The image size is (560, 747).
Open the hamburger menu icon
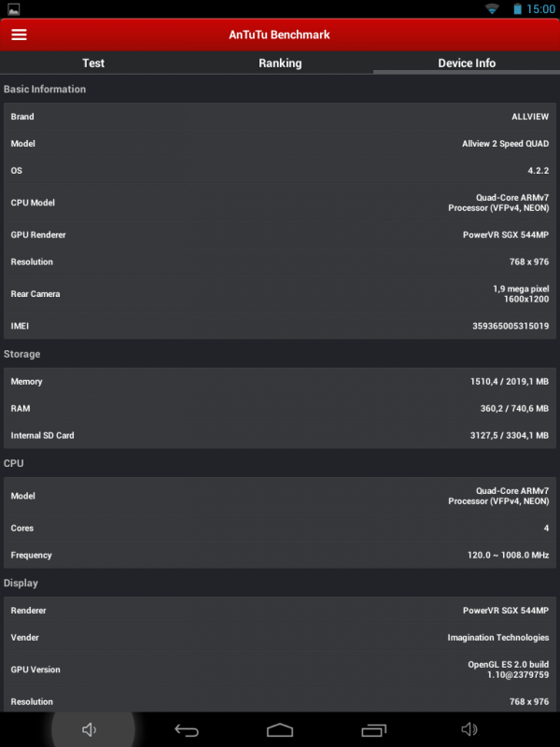click(19, 35)
